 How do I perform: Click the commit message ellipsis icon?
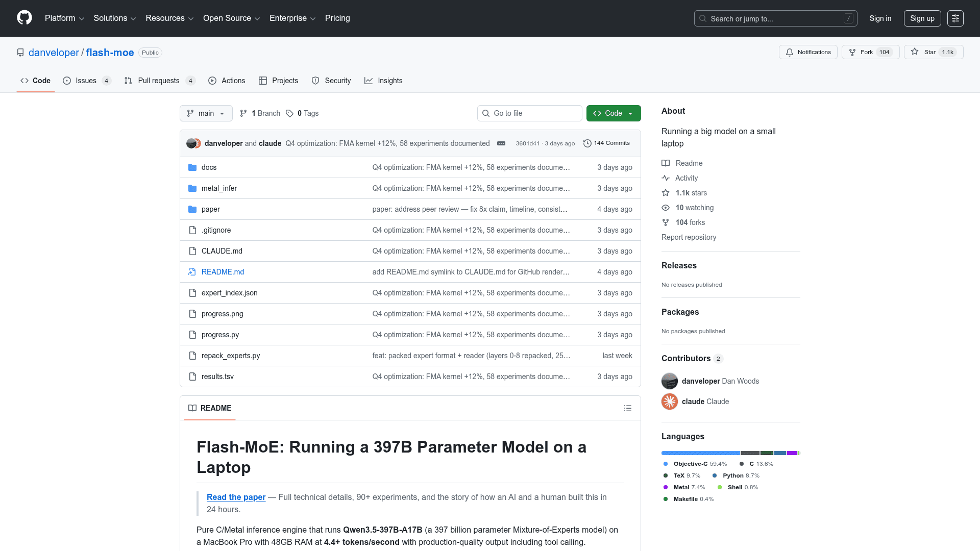[x=501, y=143]
